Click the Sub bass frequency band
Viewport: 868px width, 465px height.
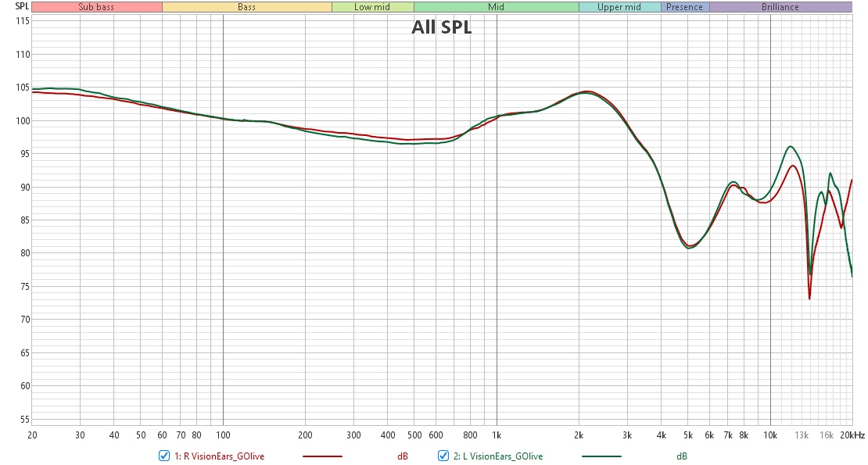point(96,7)
